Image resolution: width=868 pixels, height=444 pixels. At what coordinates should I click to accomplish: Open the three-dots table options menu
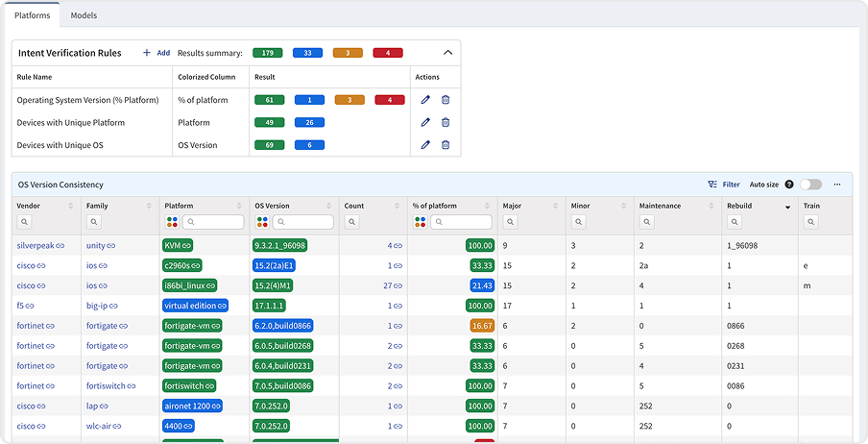(x=837, y=185)
